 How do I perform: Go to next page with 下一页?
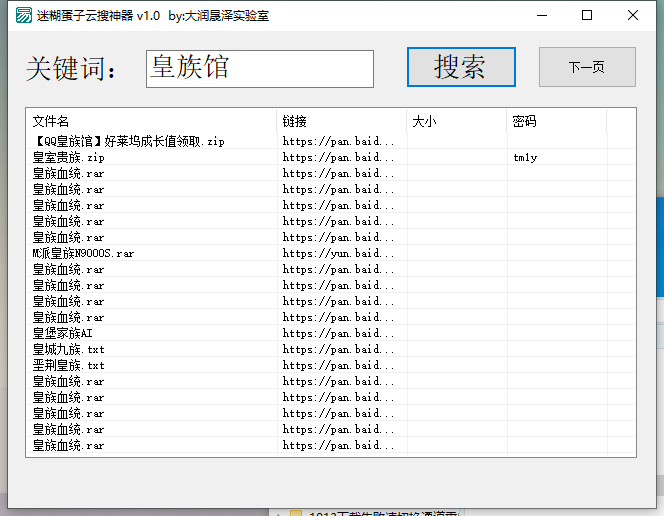pyautogui.click(x=587, y=67)
